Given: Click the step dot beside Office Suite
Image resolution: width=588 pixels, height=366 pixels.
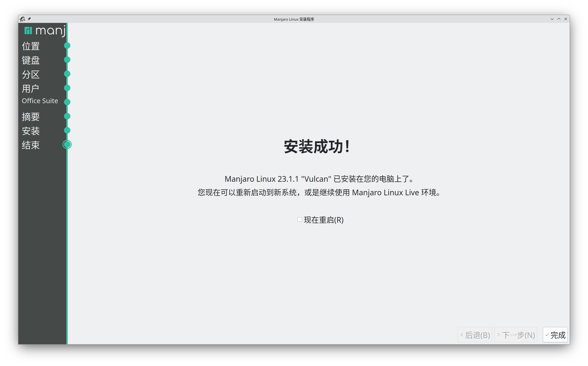Looking at the screenshot, I should pos(67,102).
